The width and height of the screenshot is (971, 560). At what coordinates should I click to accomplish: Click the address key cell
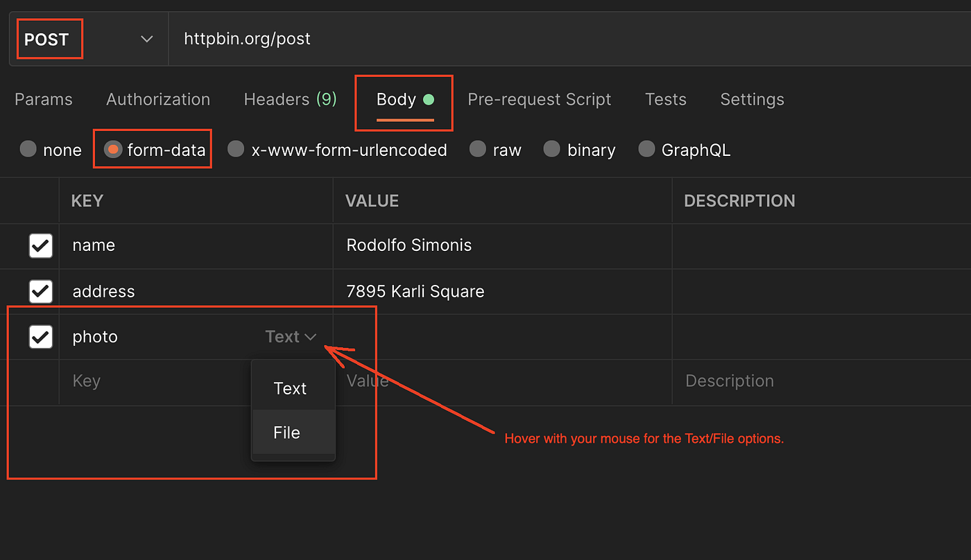(x=196, y=292)
